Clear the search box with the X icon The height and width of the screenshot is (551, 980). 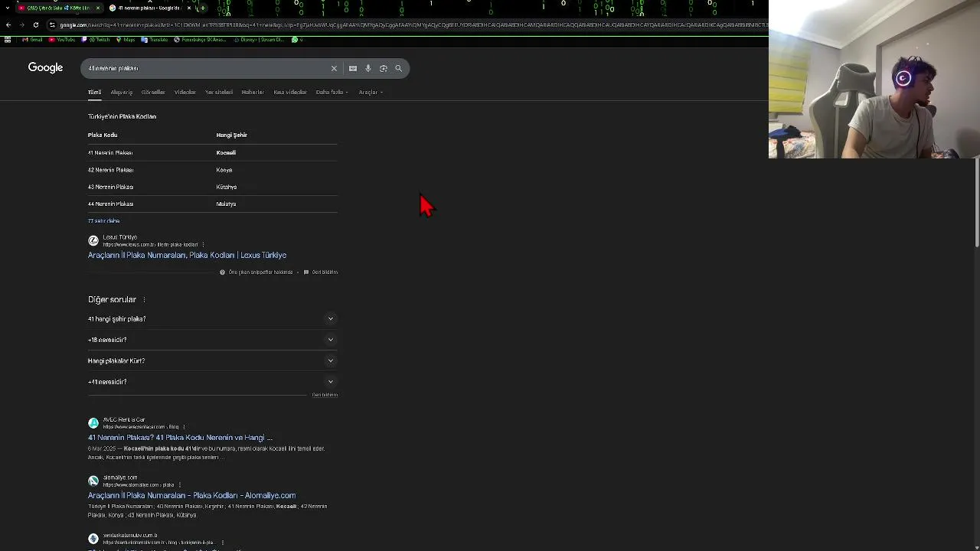334,68
